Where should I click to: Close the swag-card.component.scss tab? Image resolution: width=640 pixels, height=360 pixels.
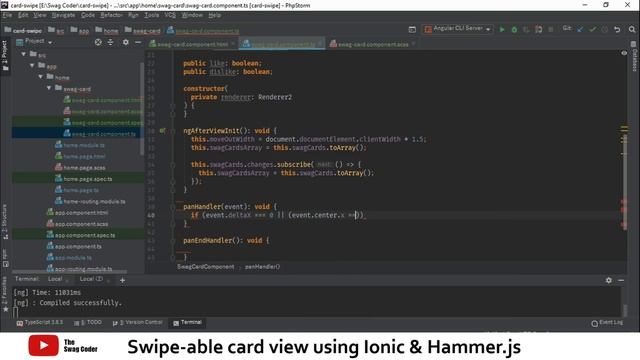pyautogui.click(x=413, y=44)
